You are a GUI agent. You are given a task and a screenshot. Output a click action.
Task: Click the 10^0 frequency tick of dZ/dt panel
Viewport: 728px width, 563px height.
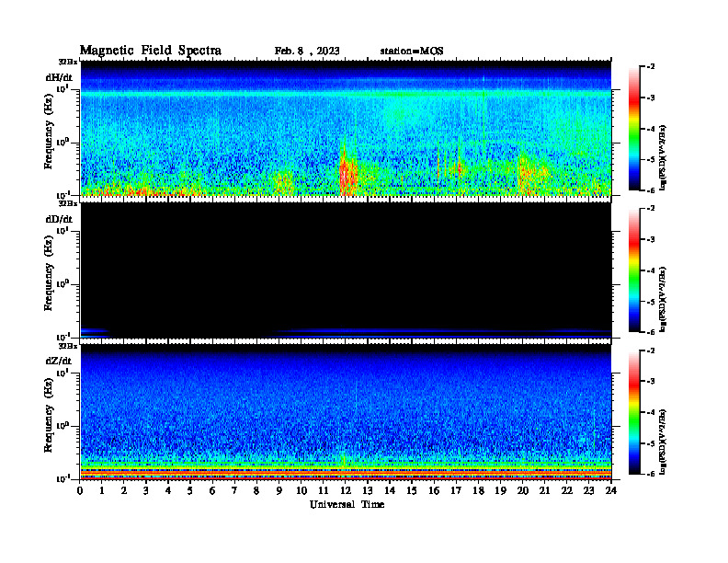63,425
